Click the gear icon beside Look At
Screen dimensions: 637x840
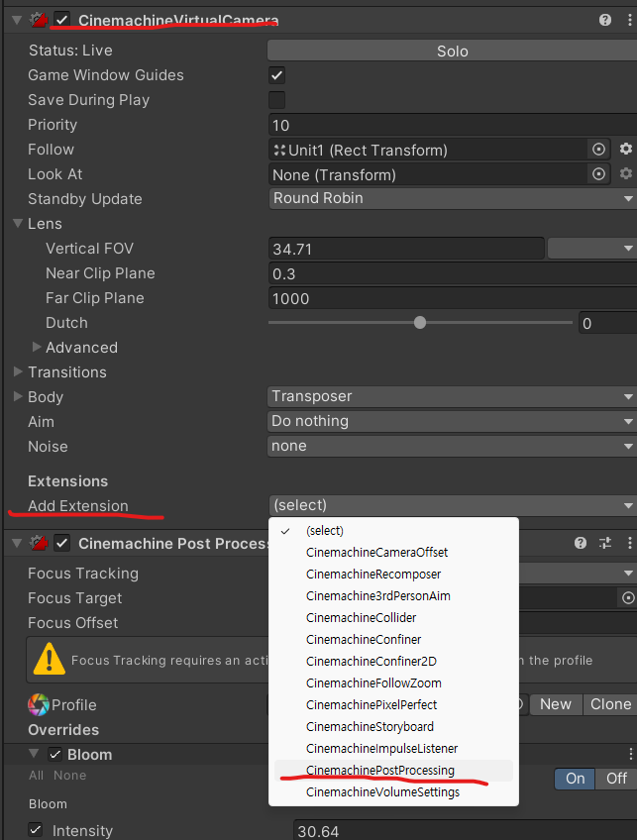pos(626,174)
